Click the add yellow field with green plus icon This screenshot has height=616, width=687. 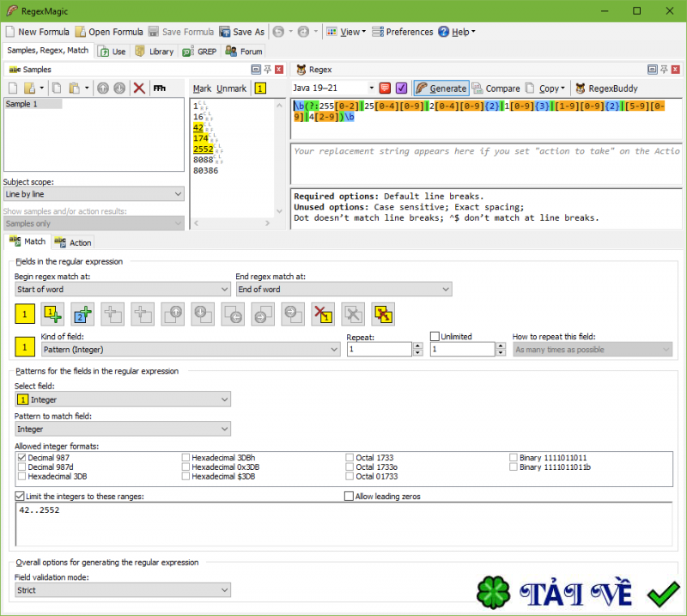[52, 314]
